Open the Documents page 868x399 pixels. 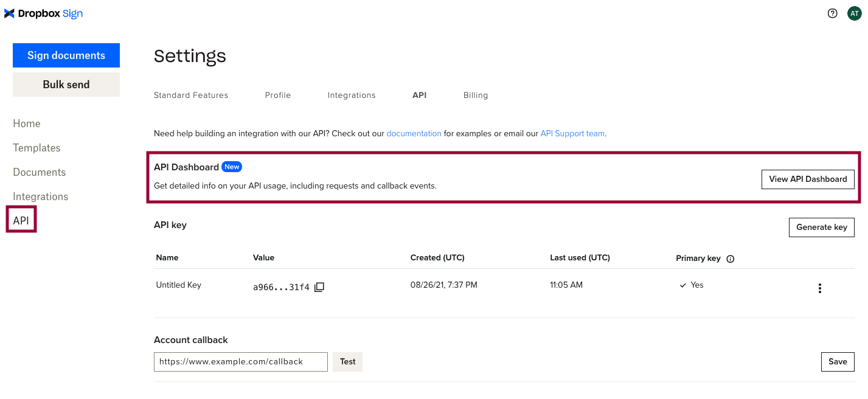[39, 172]
